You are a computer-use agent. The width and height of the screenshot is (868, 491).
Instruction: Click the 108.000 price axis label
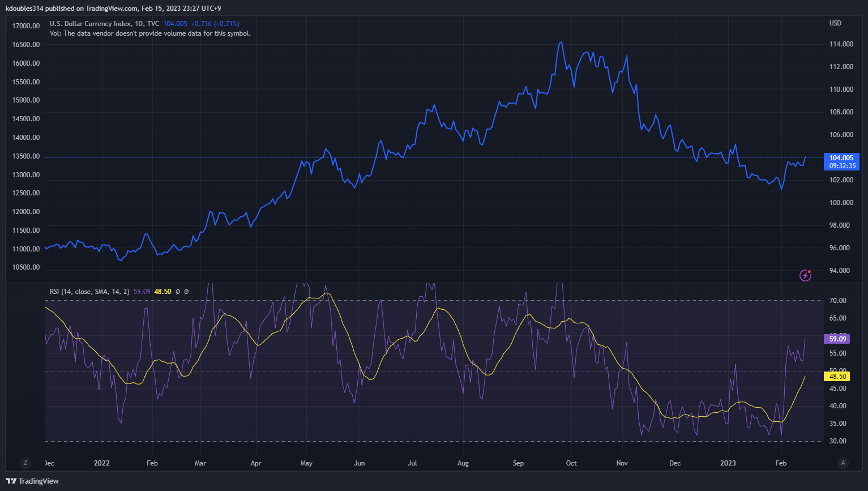(841, 112)
